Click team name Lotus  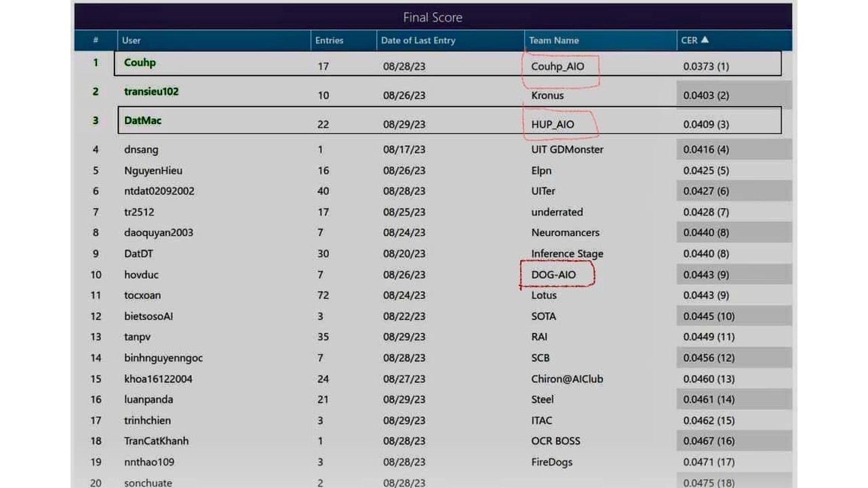pyautogui.click(x=544, y=295)
